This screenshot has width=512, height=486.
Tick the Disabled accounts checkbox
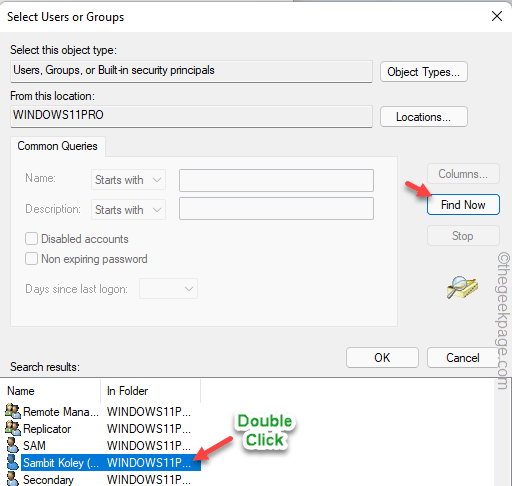(31, 239)
